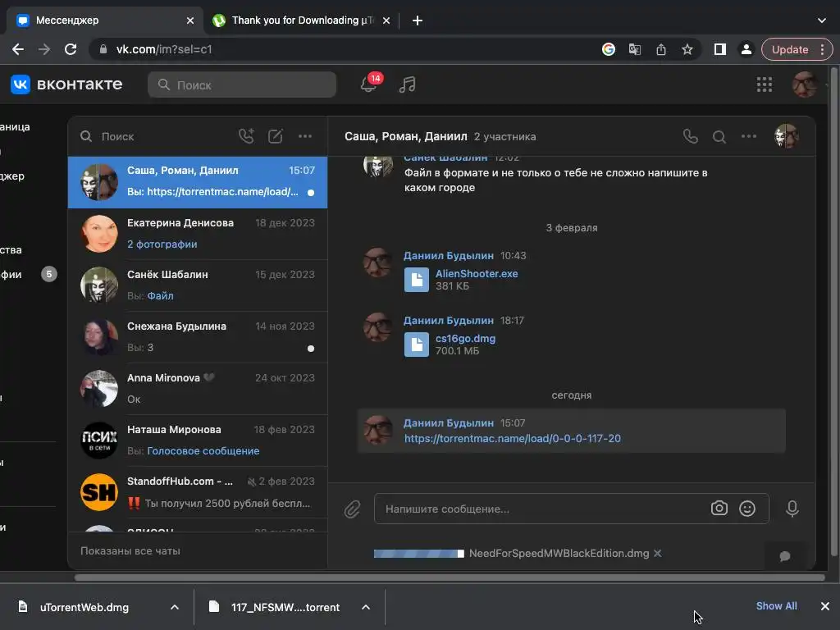The image size is (840, 630).
Task: Open the VKontakte logo home link
Action: pyautogui.click(x=67, y=84)
